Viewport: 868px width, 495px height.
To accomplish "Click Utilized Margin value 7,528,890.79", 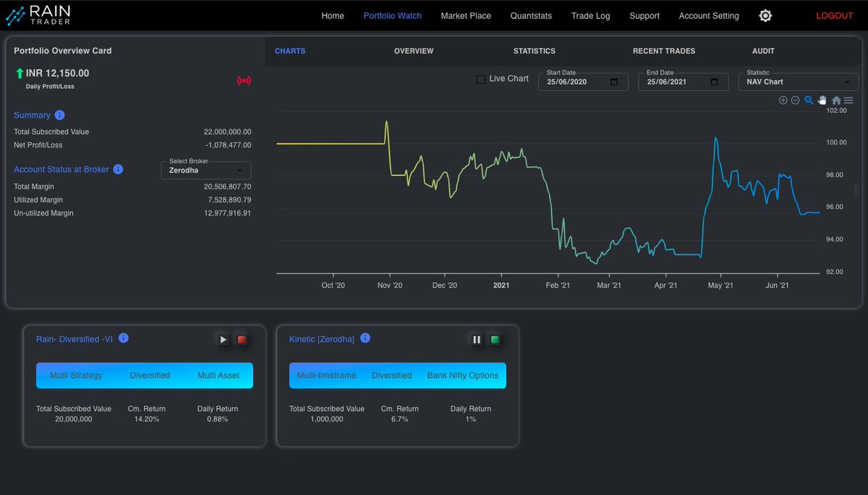I will 229,200.
